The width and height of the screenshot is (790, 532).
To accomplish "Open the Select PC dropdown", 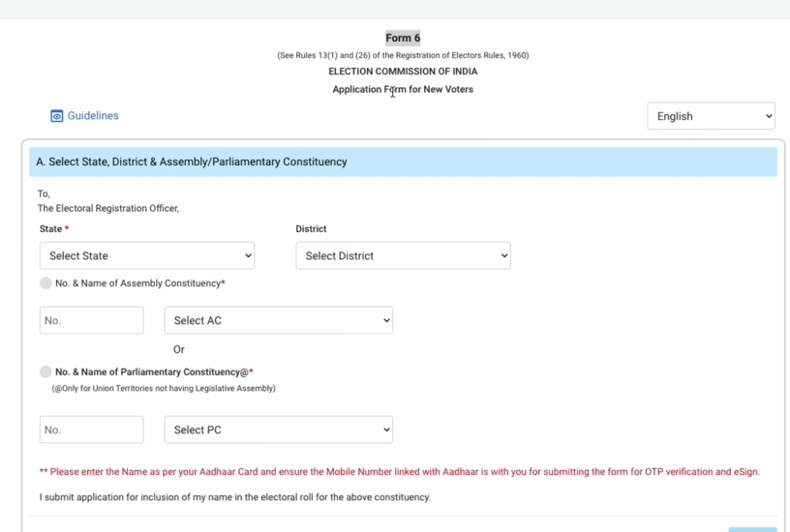I will pyautogui.click(x=279, y=429).
